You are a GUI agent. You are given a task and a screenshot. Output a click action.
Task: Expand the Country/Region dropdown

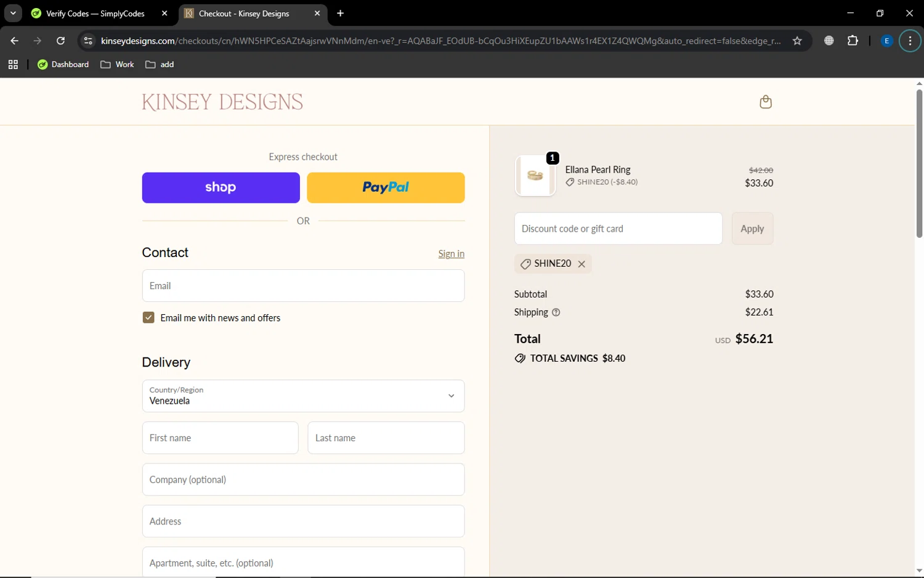point(303,396)
